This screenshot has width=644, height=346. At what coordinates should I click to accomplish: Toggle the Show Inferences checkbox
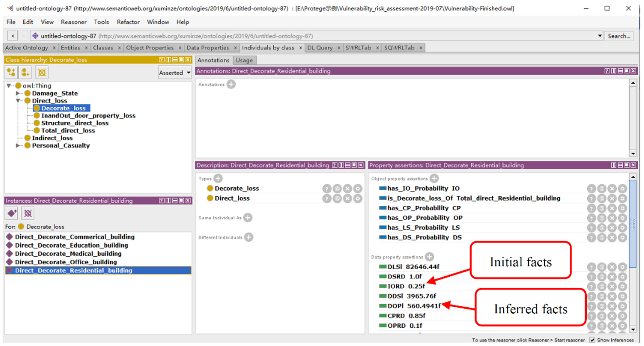(x=592, y=340)
